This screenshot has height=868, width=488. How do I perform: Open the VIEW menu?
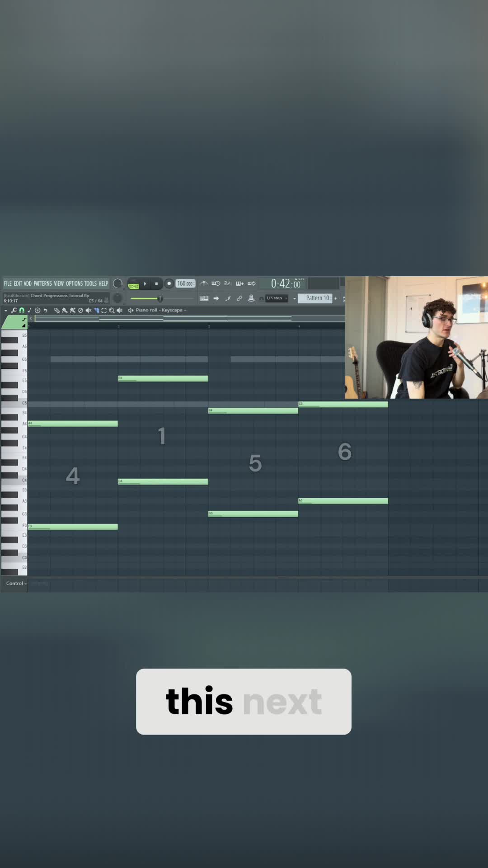pyautogui.click(x=59, y=283)
